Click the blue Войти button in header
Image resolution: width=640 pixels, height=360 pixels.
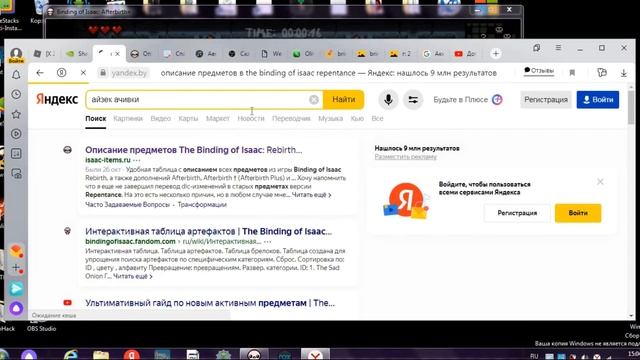point(598,100)
